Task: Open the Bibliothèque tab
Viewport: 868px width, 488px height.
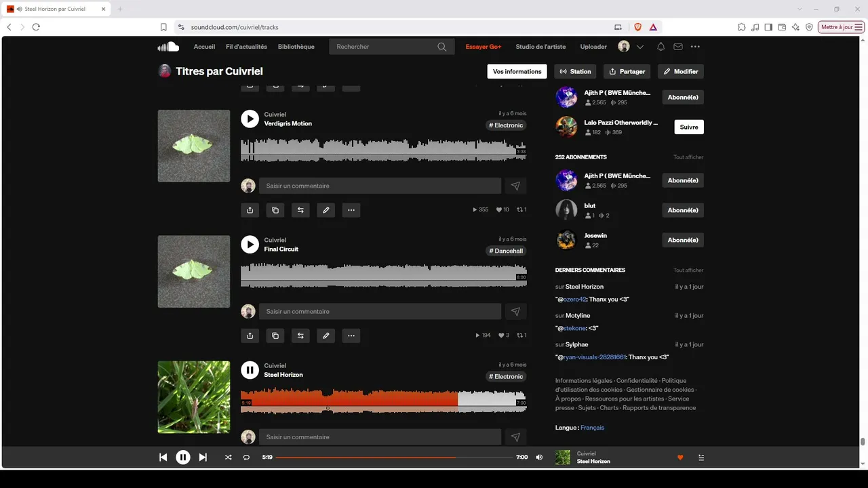Action: tap(296, 47)
